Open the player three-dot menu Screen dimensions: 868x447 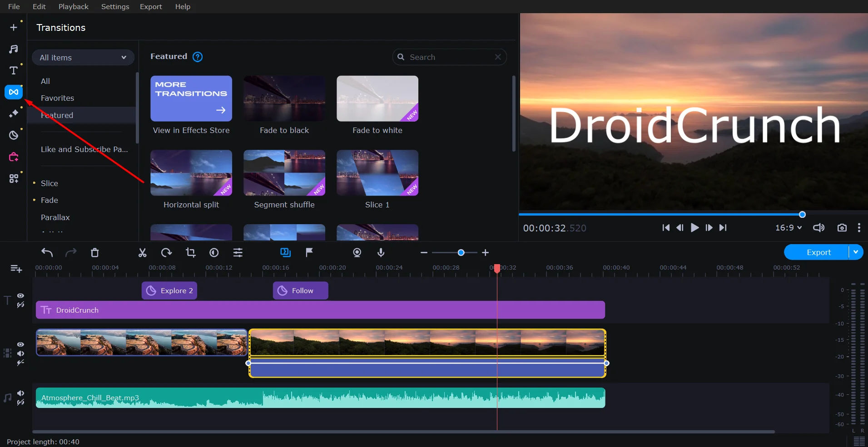pyautogui.click(x=858, y=228)
